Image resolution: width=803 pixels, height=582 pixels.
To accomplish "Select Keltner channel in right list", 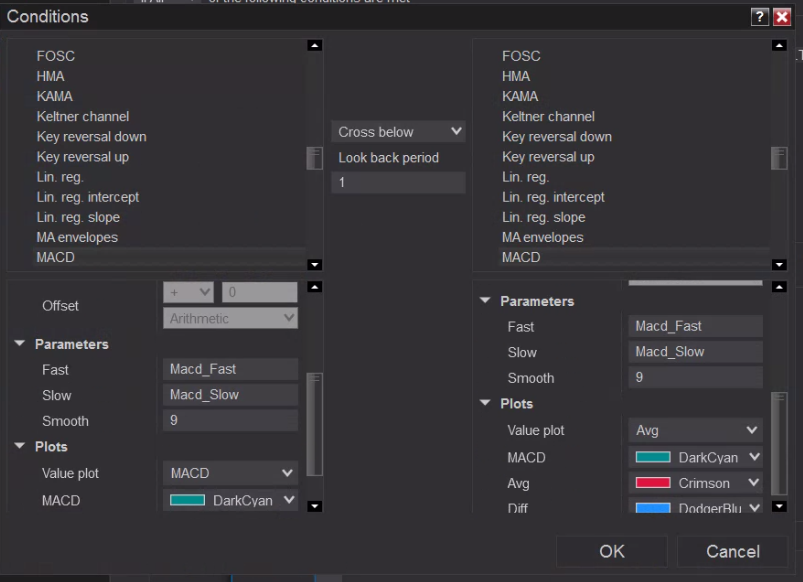I will click(548, 116).
